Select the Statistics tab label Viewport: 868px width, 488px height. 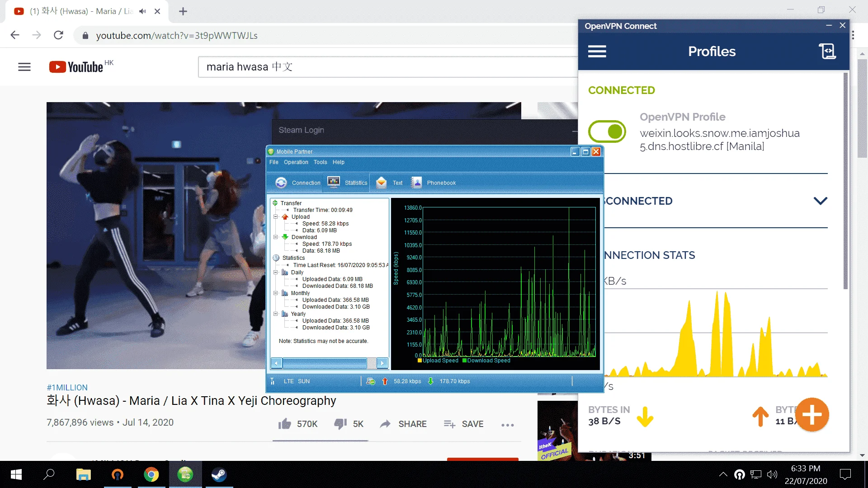(356, 183)
